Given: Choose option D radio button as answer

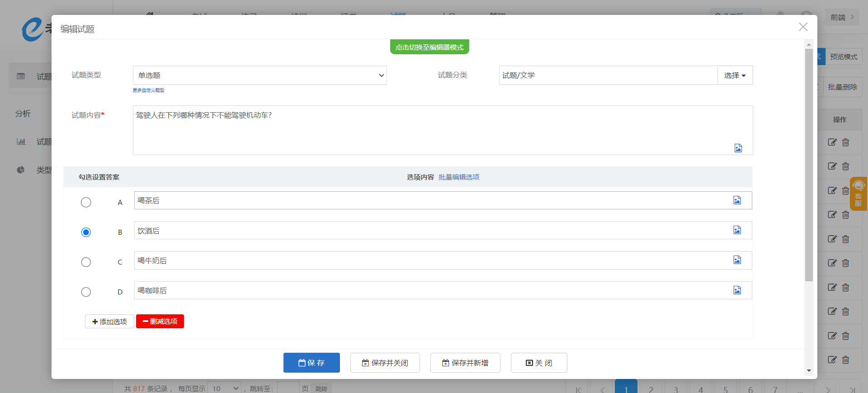Looking at the screenshot, I should pos(86,292).
